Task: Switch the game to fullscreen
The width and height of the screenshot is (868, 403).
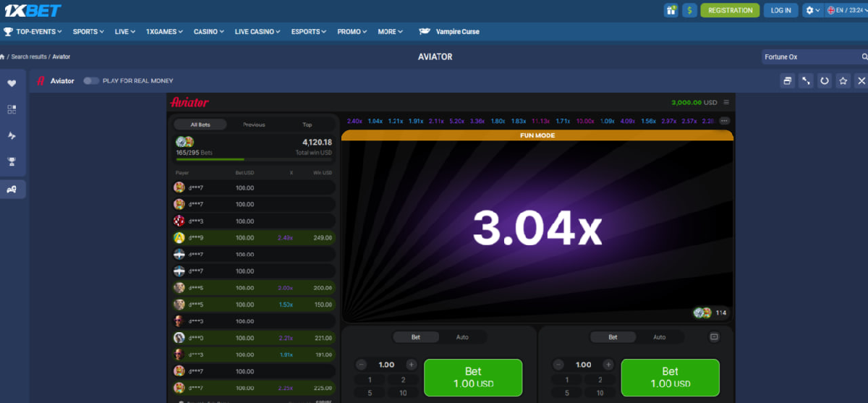Action: click(806, 81)
